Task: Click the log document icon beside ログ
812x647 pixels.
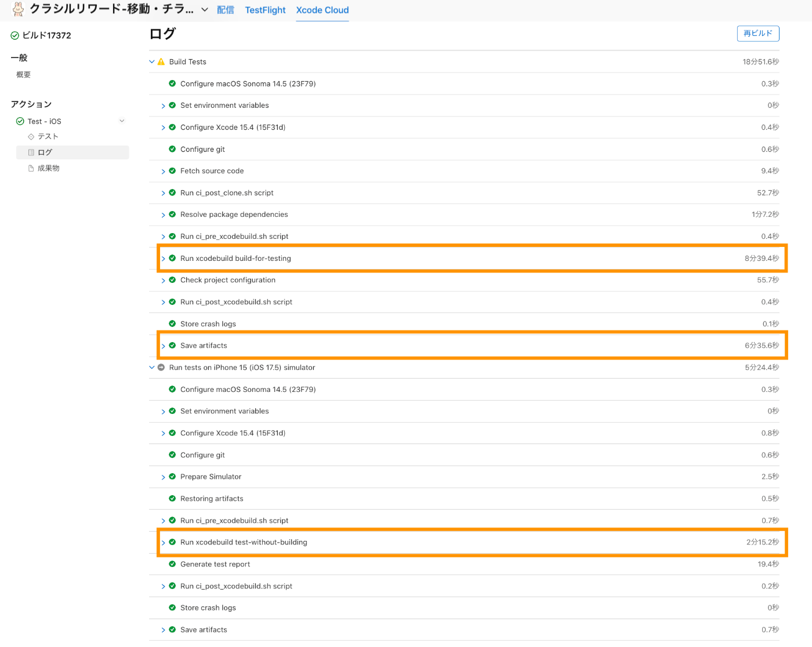Action: pos(31,152)
